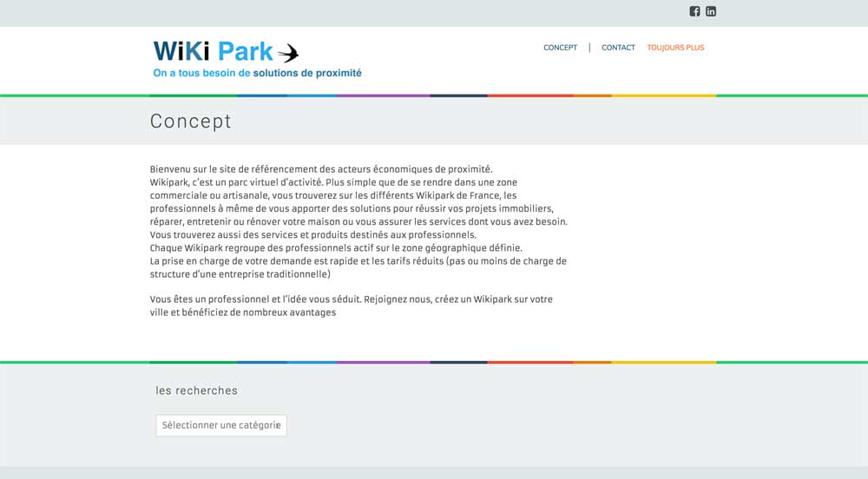Screen dimensions: 868x479
Task: Click the line starting 'Vous trouverez aussi des services'
Action: coord(312,235)
